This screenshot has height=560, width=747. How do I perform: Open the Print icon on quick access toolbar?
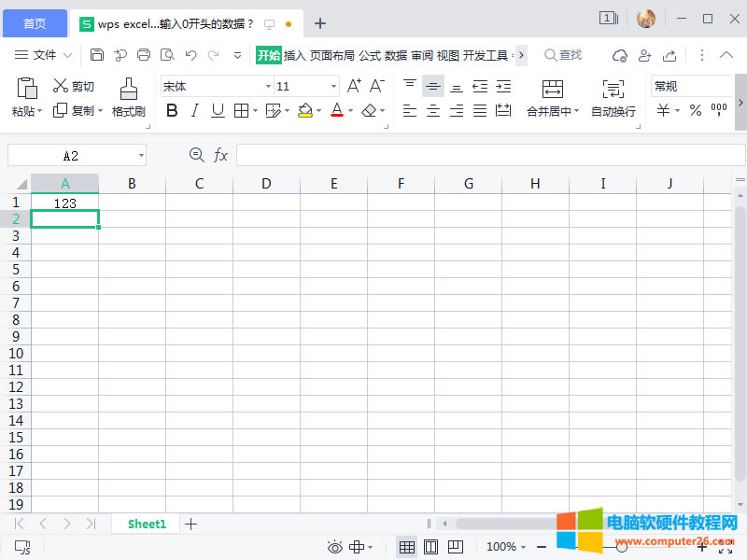pos(143,54)
